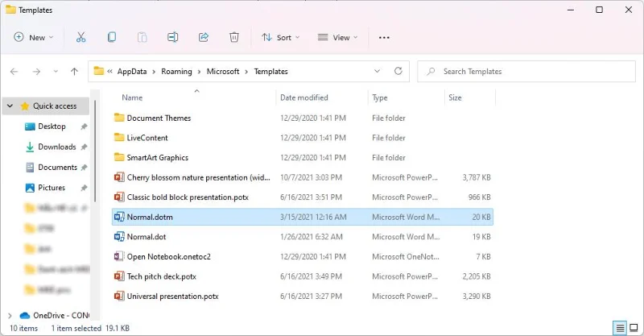Click the LiveContent folder icon
This screenshot has width=644, height=336.
click(x=119, y=137)
